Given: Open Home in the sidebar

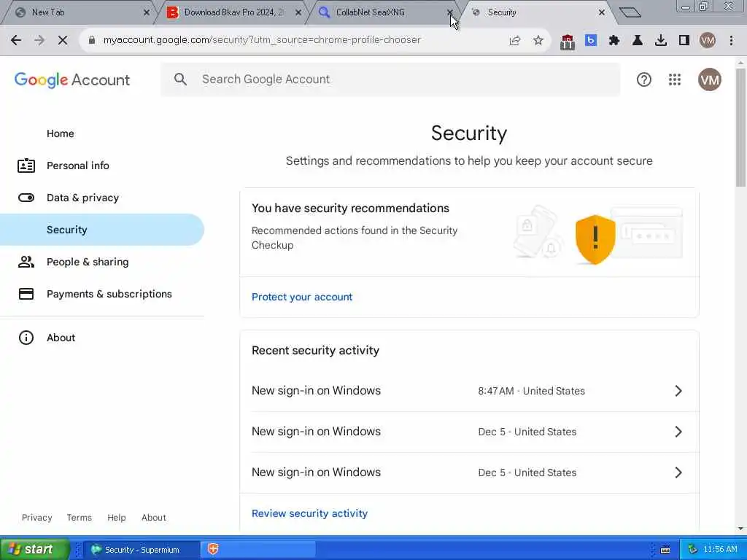Looking at the screenshot, I should (60, 134).
